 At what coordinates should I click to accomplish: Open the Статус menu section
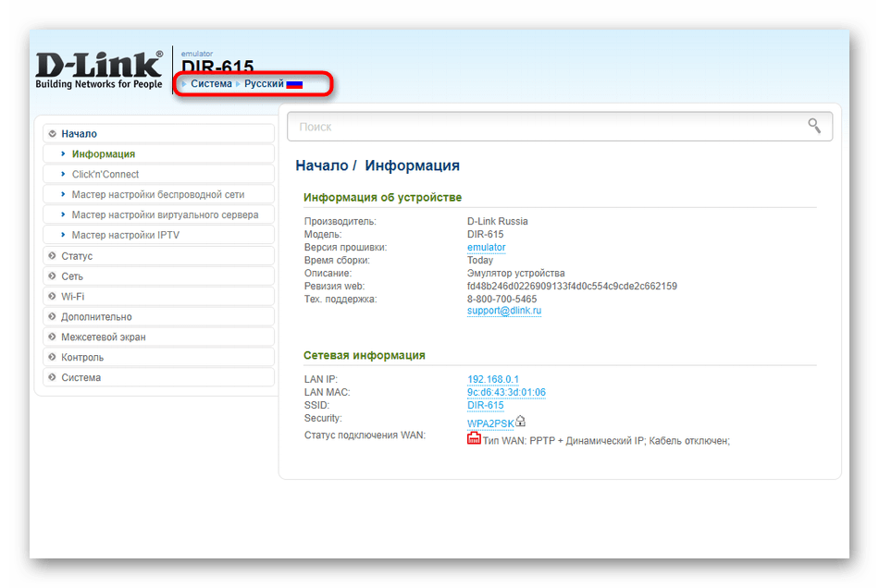click(x=158, y=256)
